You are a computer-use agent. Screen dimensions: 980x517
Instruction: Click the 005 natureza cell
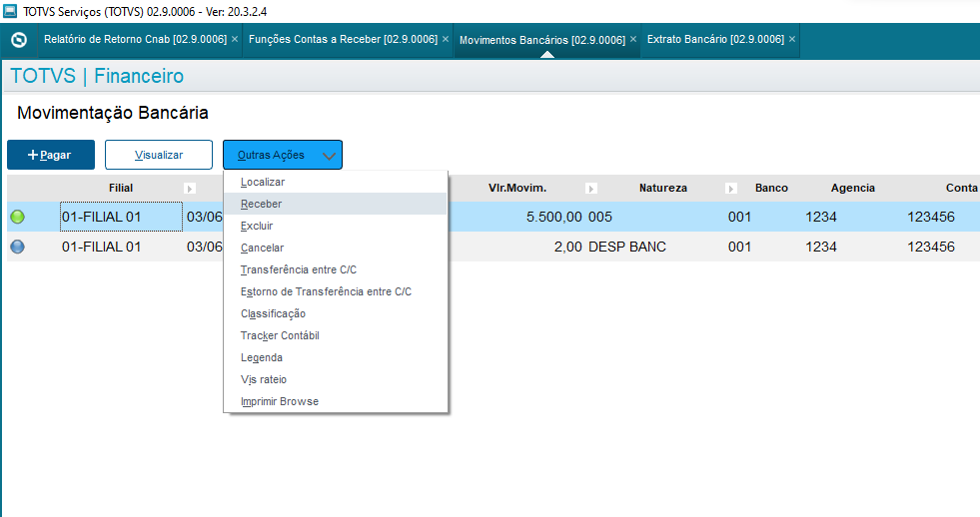600,217
